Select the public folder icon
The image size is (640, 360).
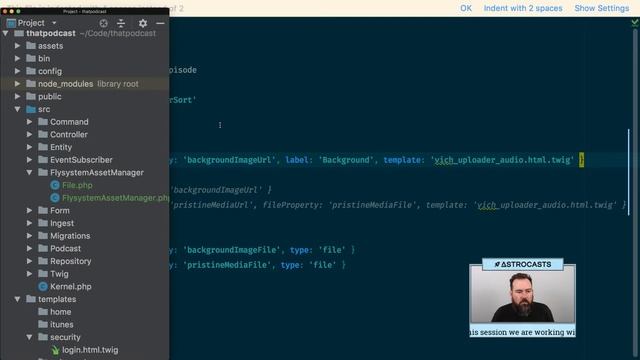click(31, 96)
